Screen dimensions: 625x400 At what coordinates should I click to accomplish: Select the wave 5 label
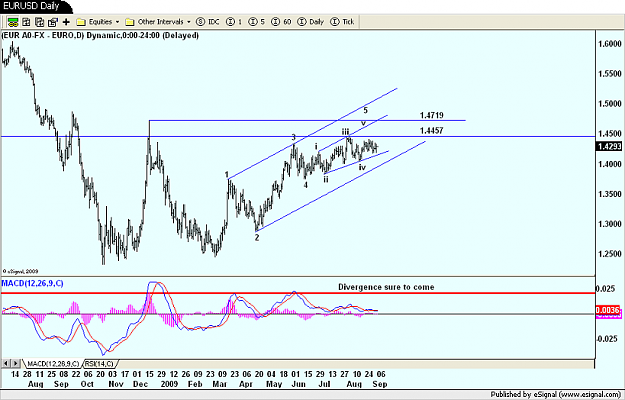[x=366, y=110]
